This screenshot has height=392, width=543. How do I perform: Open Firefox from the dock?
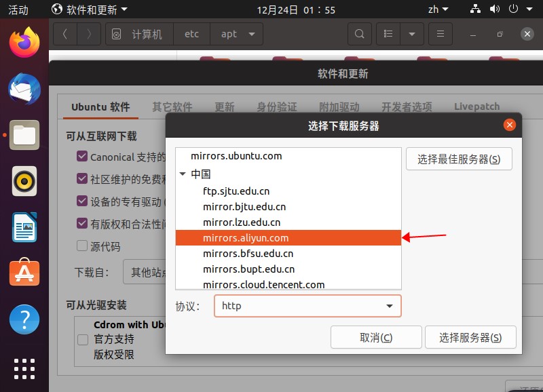24,42
